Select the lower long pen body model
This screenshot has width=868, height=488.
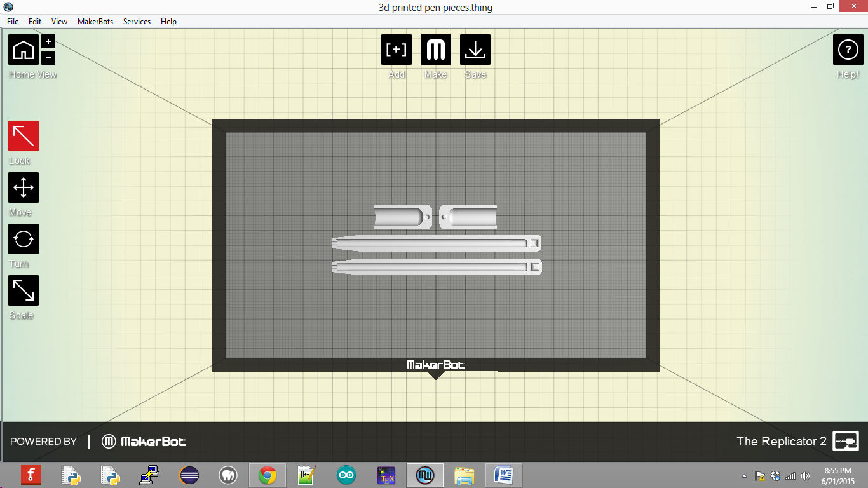pos(437,267)
